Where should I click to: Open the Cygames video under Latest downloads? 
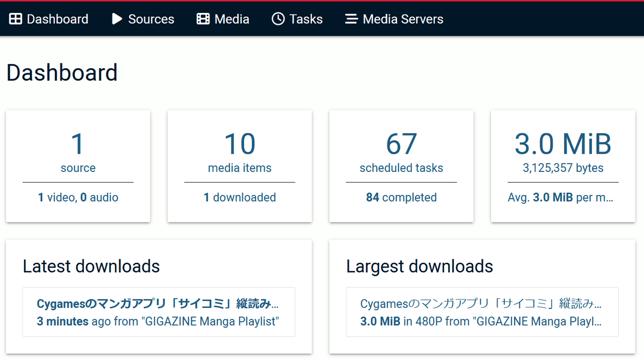point(158,304)
